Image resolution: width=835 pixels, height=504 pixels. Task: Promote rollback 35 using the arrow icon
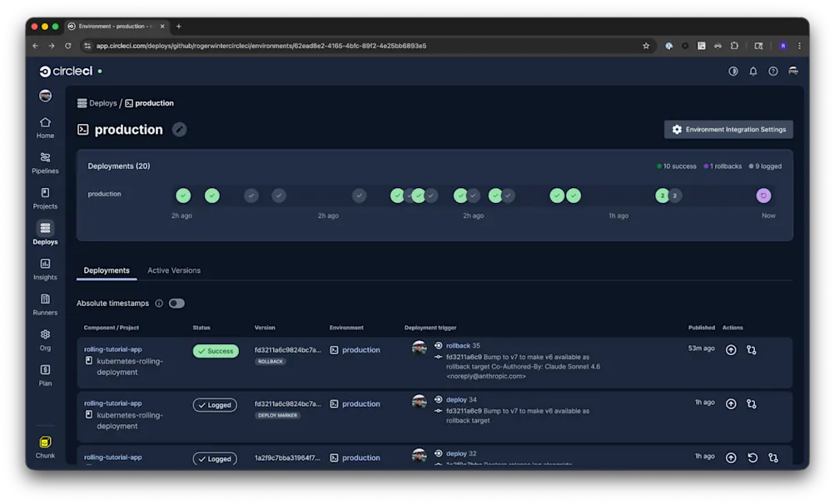pyautogui.click(x=730, y=349)
